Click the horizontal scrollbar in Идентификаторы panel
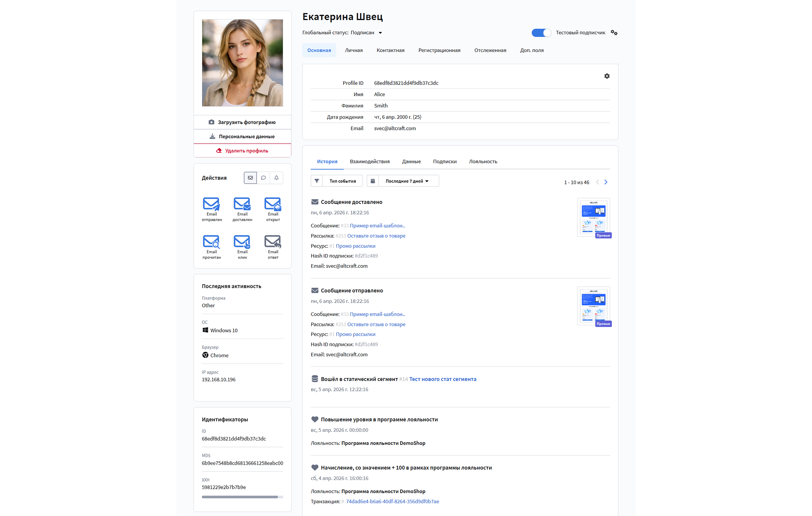Viewport: 812px width, 516px height. coord(240,497)
